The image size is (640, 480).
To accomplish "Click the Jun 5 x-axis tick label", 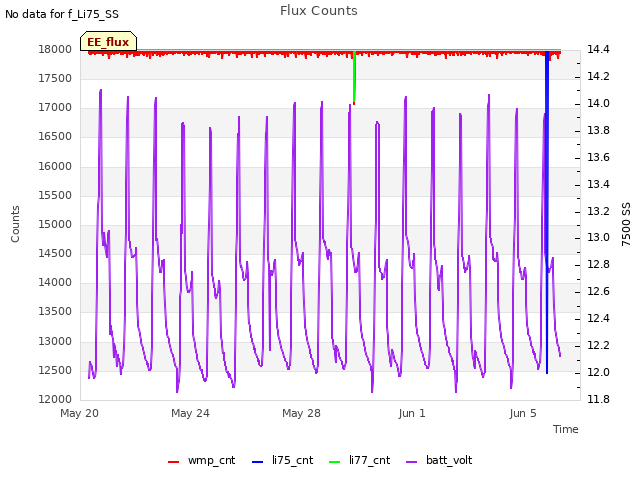I will click(x=523, y=413).
